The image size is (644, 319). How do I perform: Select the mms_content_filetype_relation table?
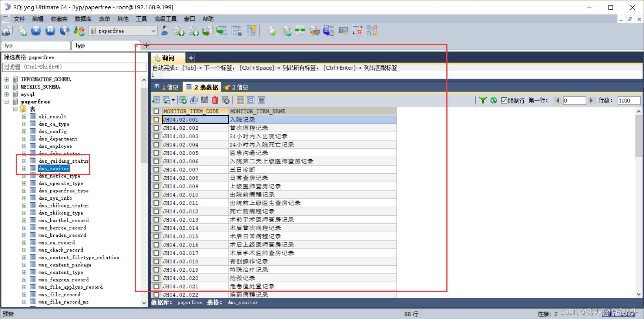(79, 257)
